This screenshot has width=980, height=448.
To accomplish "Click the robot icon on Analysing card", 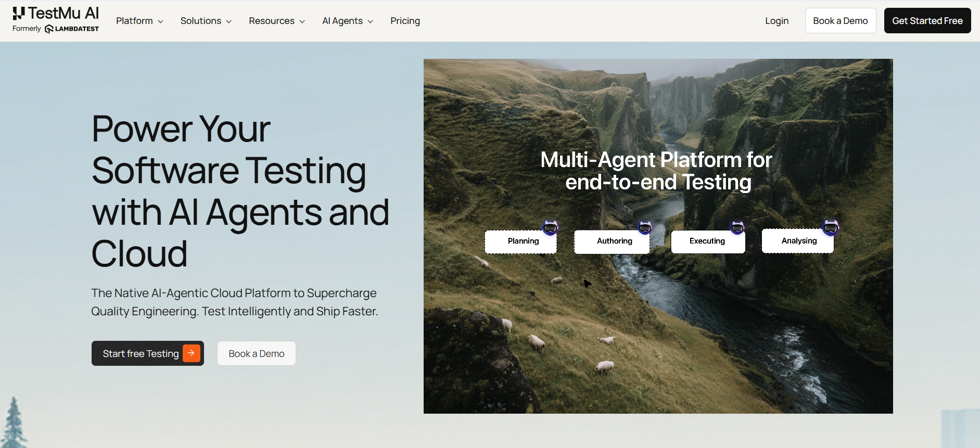I will click(831, 227).
